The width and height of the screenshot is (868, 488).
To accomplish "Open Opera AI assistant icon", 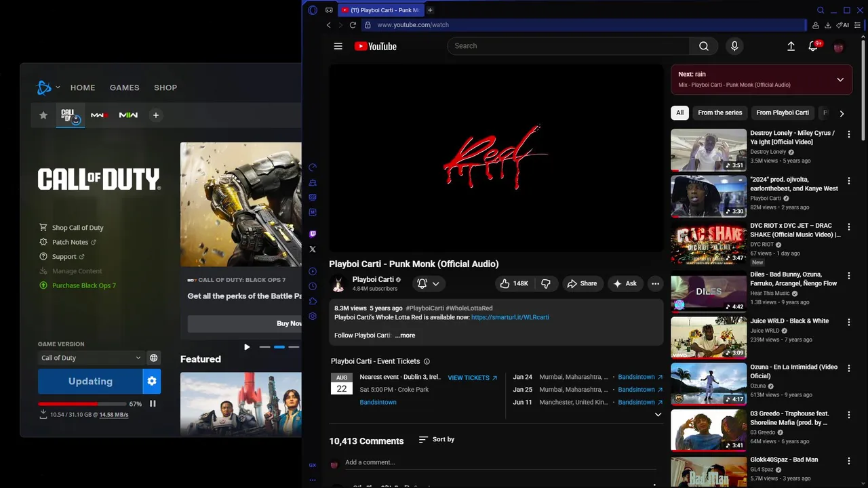I will [843, 25].
